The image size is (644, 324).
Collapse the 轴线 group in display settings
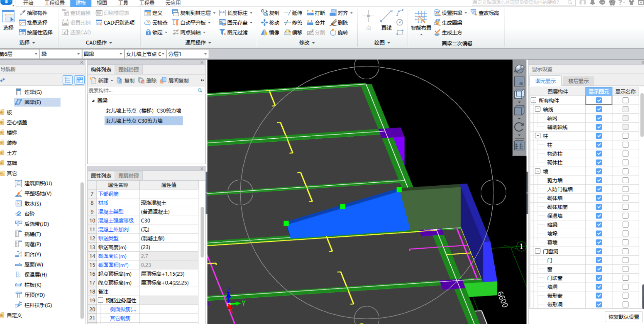click(x=538, y=109)
